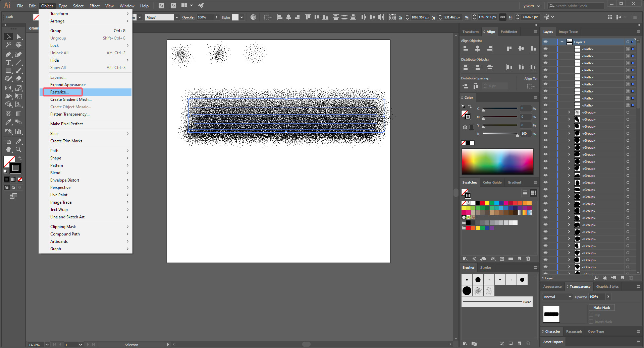This screenshot has height=348, width=644.
Task: Open blend mode Normal dropdown
Action: (557, 297)
